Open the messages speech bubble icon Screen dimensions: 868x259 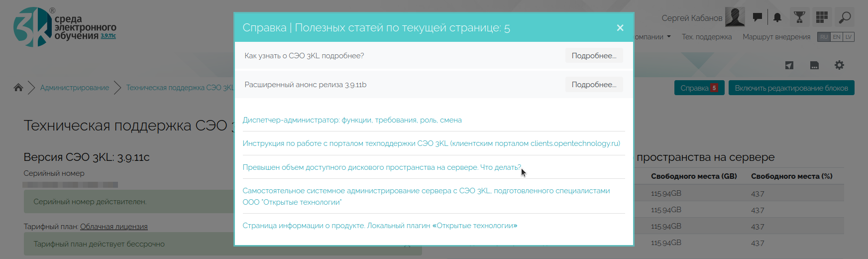(x=757, y=17)
